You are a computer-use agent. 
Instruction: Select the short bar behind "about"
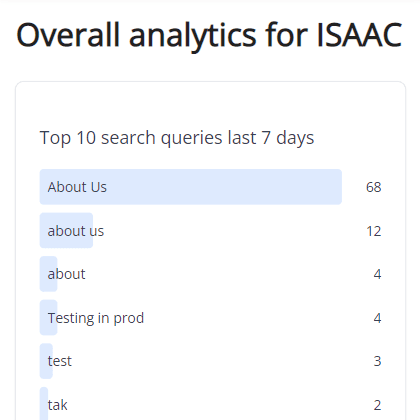click(48, 274)
